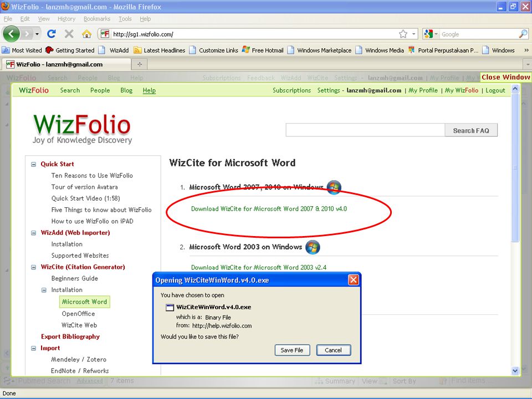Click Cancel in the download dialog
The height and width of the screenshot is (399, 532).
pyautogui.click(x=333, y=350)
